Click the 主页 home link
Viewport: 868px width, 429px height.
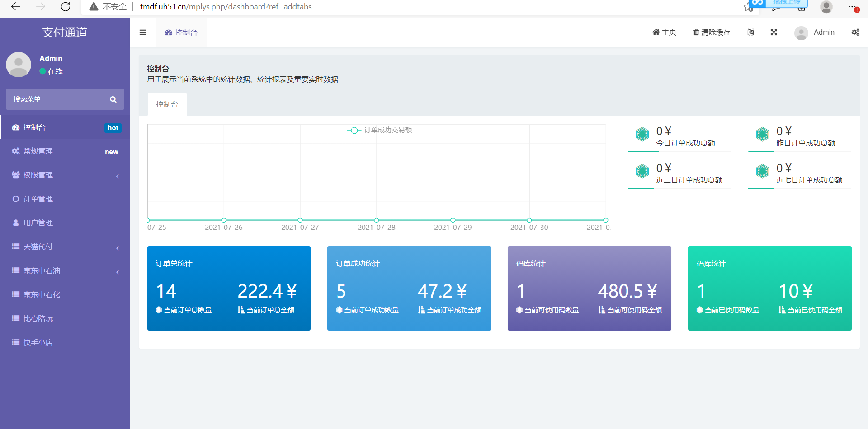pos(664,33)
